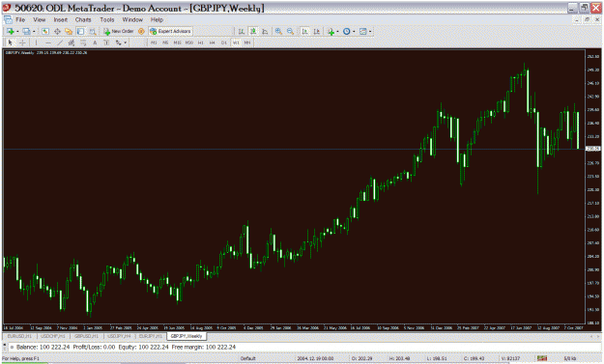Screen dimensions: 604x364
Task: Click the connection status bars icon
Action: 542,358
